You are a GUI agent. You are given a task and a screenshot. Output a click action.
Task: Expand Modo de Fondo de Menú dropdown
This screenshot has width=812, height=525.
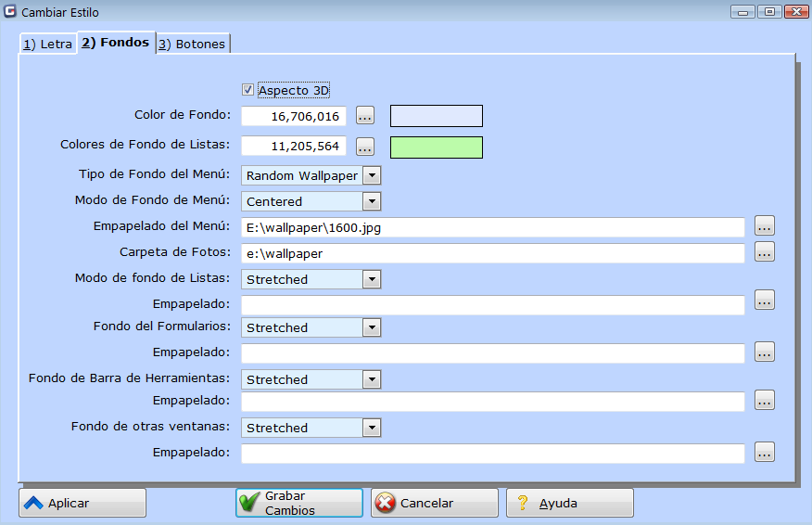pyautogui.click(x=372, y=201)
